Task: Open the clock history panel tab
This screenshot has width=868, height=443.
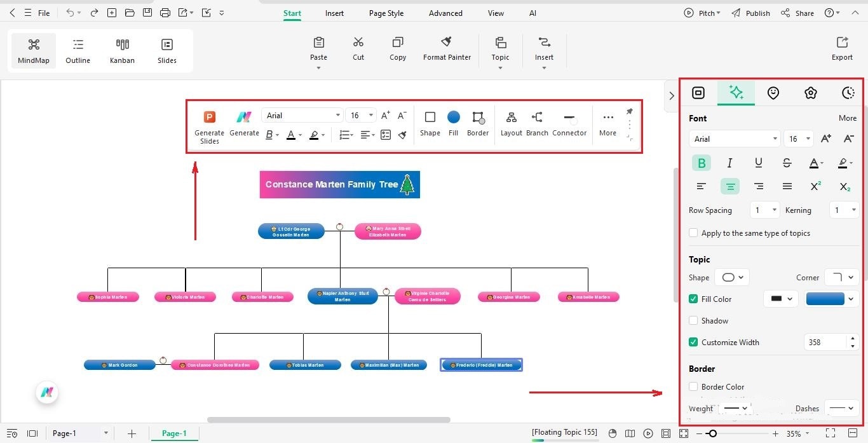Action: (848, 93)
